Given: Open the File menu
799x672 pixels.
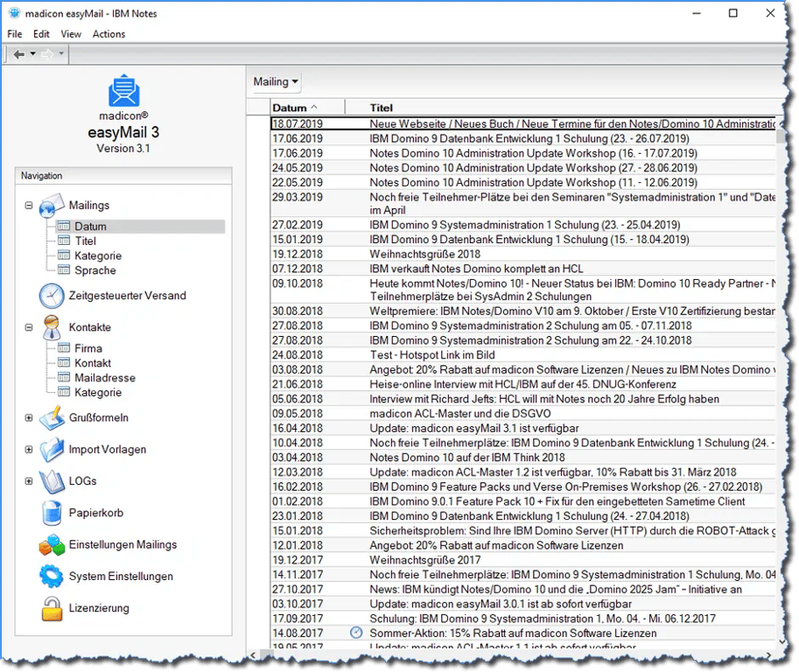Looking at the screenshot, I should [15, 34].
